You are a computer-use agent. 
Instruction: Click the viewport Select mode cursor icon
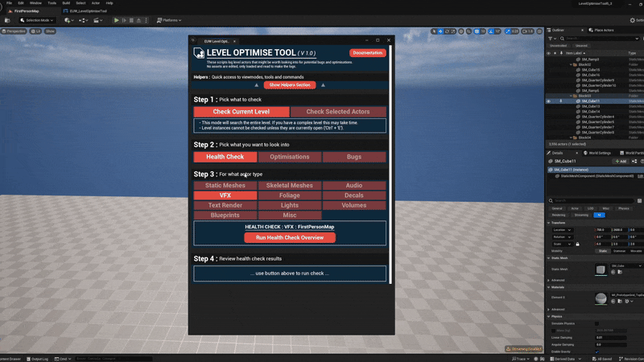[x=434, y=31]
